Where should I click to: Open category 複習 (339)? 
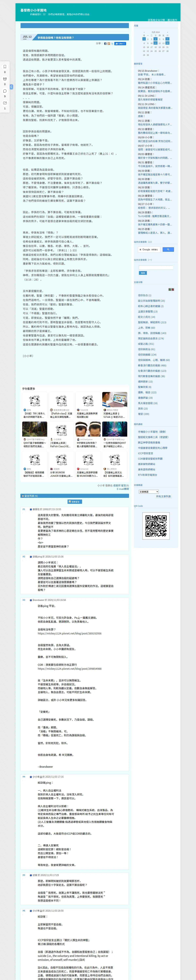143,414
